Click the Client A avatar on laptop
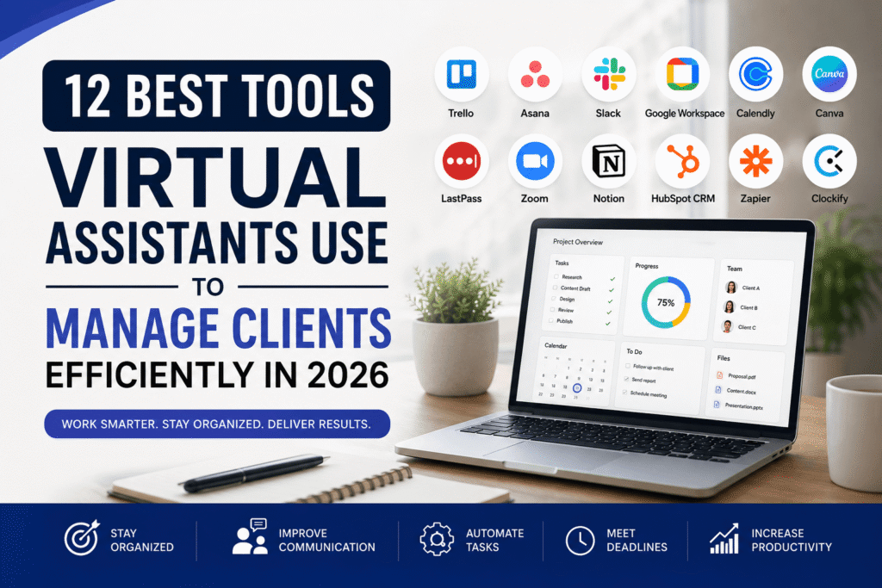The image size is (882, 588). click(x=731, y=288)
